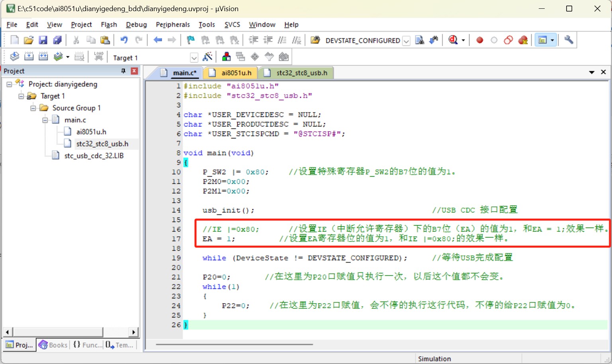This screenshot has height=364, width=612.
Task: Open the Debug menu
Action: click(x=136, y=25)
